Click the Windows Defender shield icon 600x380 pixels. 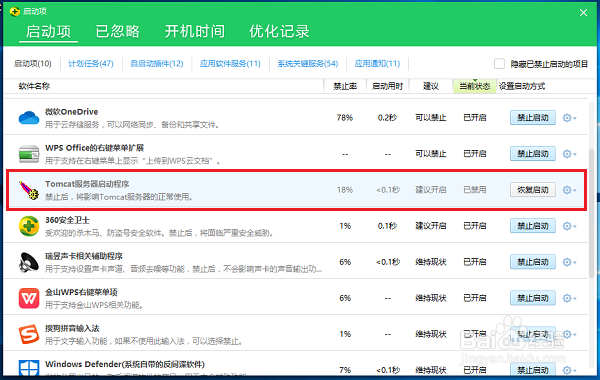click(x=29, y=368)
